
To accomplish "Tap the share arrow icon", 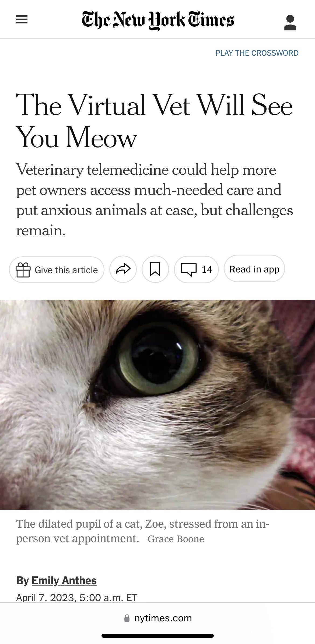I will (123, 269).
